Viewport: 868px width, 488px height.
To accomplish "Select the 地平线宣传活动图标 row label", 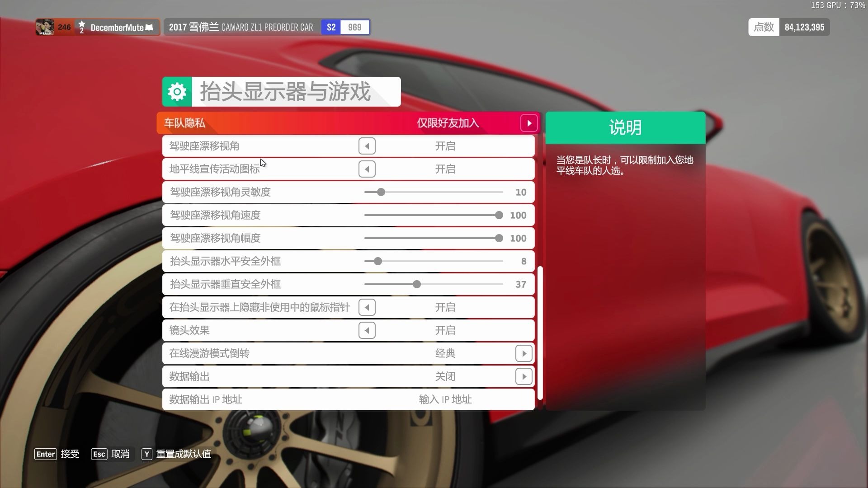I will (215, 169).
